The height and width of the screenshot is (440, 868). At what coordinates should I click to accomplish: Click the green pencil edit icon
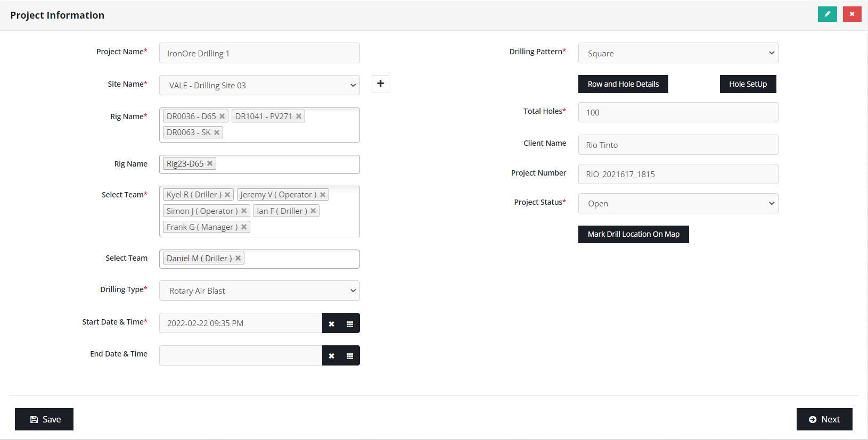click(x=827, y=14)
